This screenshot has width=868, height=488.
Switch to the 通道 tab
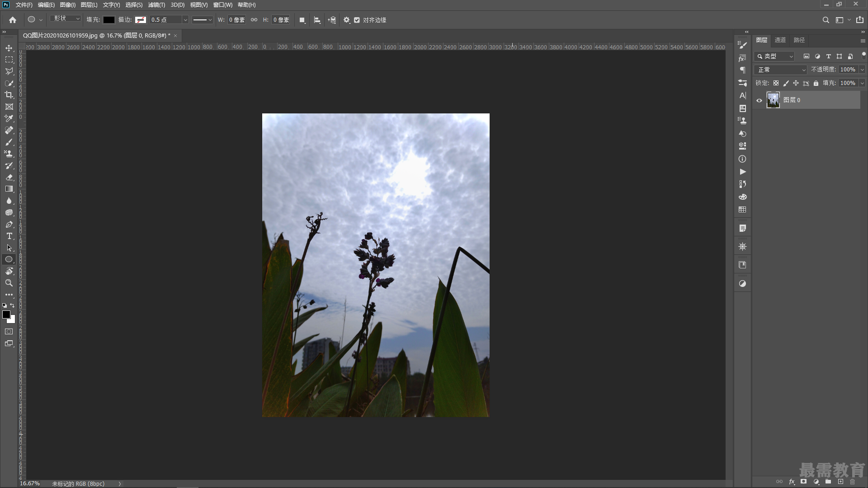click(780, 40)
